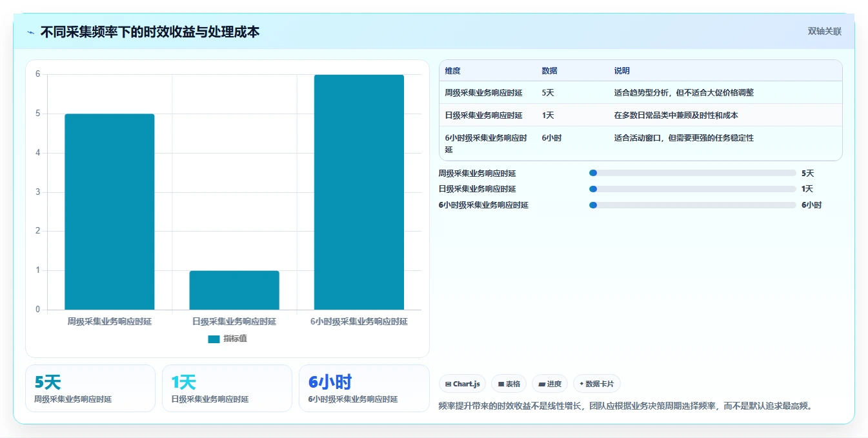This screenshot has height=438, width=868.
Task: Click table cell 周级采集业务响应时延
Action: pos(483,93)
